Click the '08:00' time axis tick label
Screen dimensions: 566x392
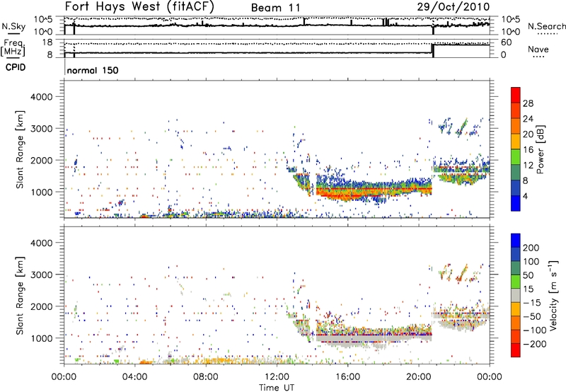[206, 377]
